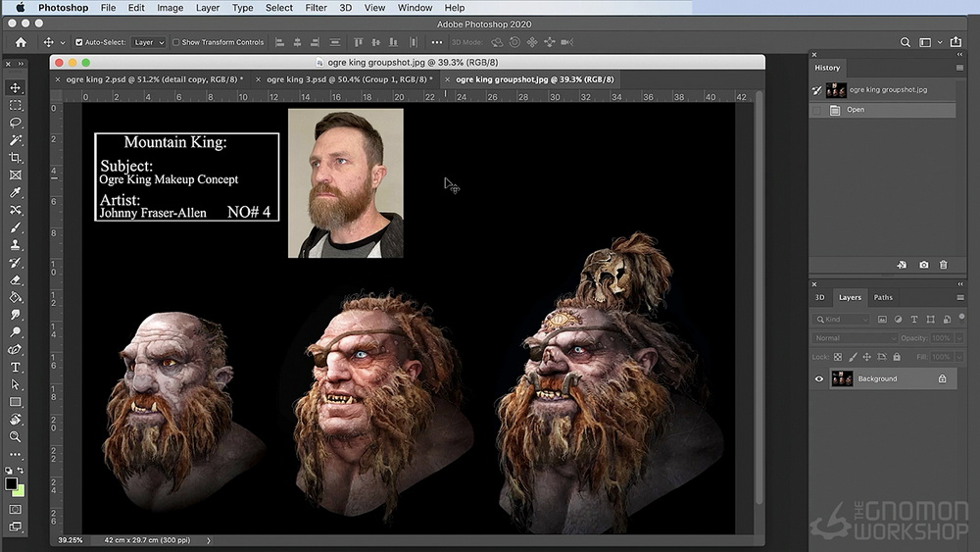Image resolution: width=980 pixels, height=552 pixels.
Task: Select the Lasso tool
Action: point(16,124)
